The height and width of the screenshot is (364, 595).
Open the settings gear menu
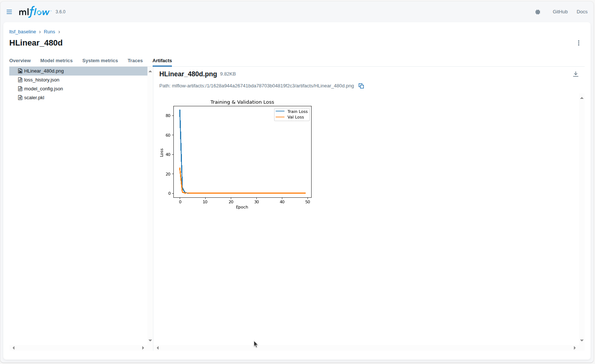coord(538,12)
